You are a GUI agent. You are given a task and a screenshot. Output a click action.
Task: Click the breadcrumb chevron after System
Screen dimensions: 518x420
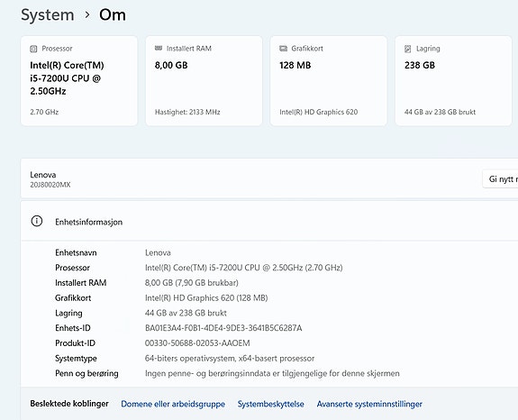point(87,14)
